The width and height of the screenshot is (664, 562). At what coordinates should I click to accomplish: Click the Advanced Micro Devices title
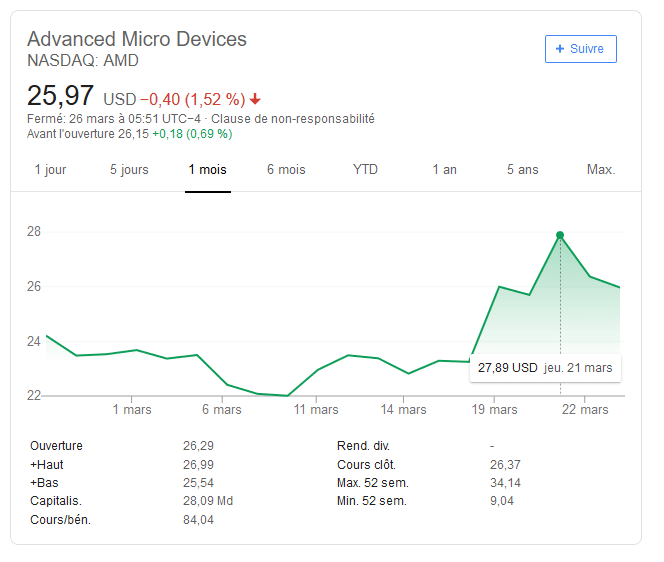click(x=137, y=39)
